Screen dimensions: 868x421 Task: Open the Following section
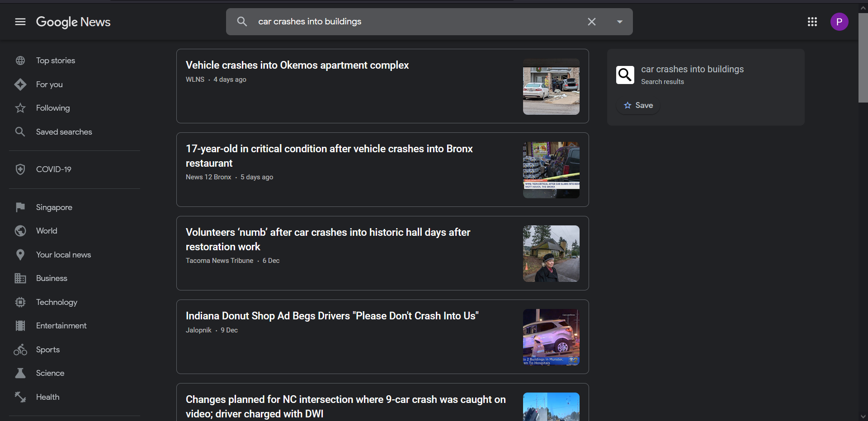coord(53,108)
